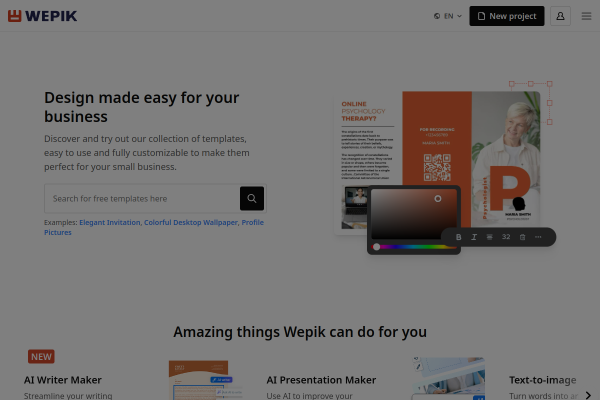
Task: Click the color picker circle handle
Action: coord(438,199)
